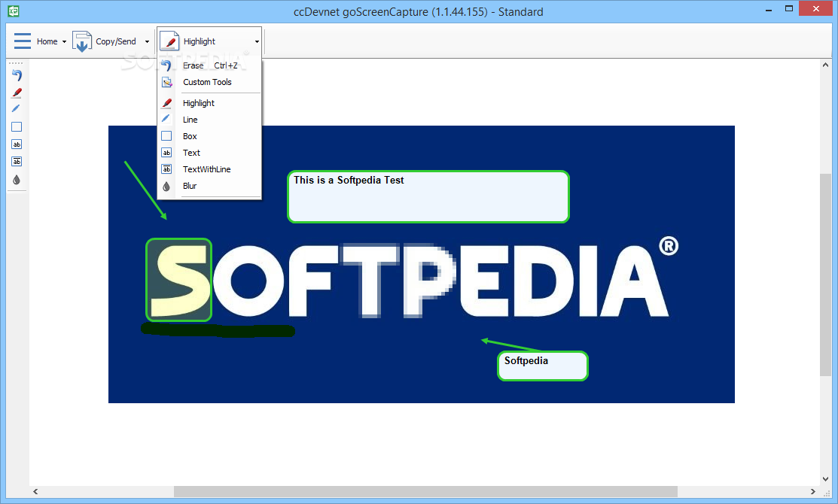The image size is (838, 504).
Task: Collapse the Highlight tool dropdown arrow
Action: (257, 41)
